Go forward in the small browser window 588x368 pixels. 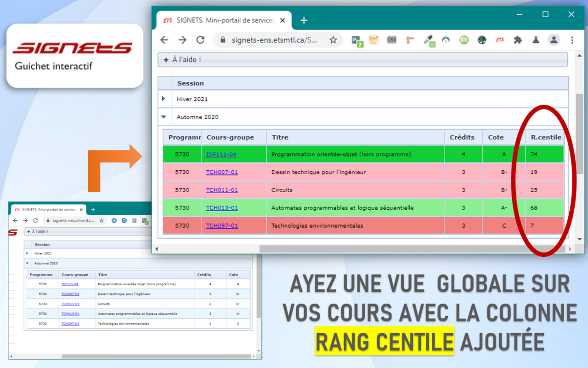(26, 221)
